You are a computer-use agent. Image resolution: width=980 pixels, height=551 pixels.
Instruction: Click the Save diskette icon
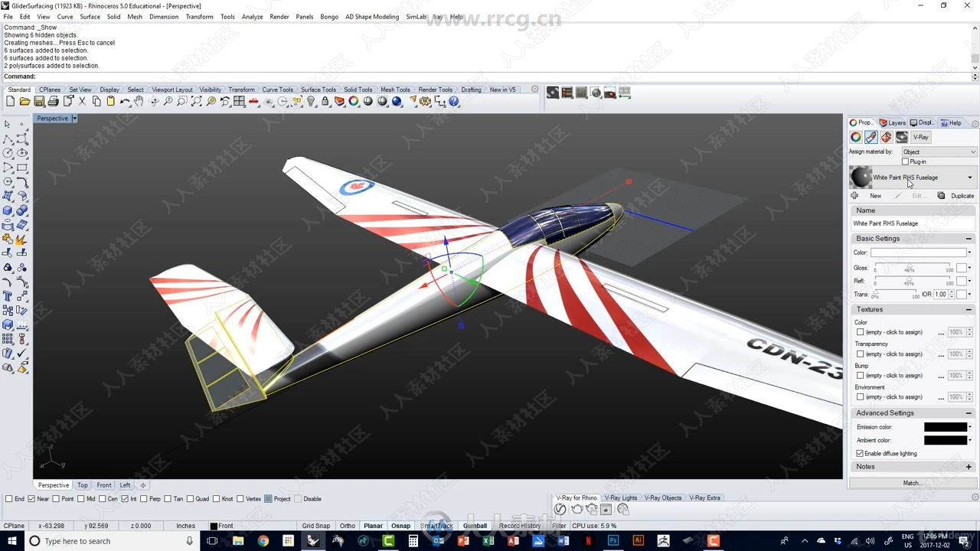pyautogui.click(x=40, y=101)
